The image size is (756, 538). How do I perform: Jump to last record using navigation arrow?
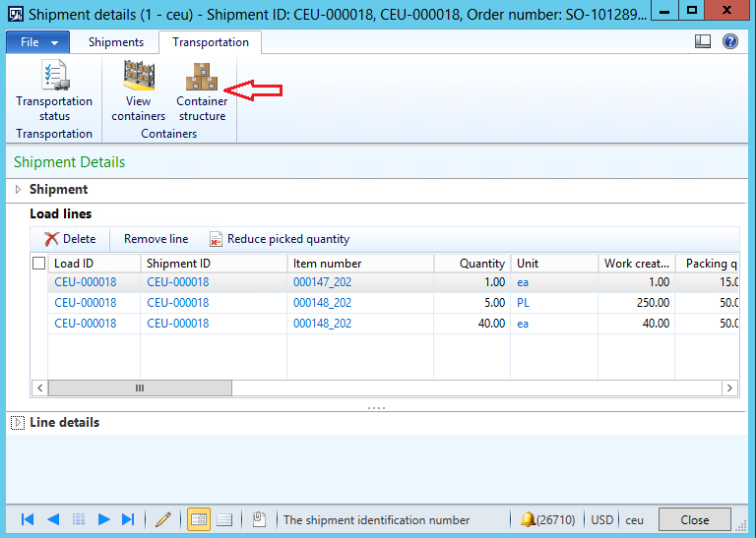(128, 519)
